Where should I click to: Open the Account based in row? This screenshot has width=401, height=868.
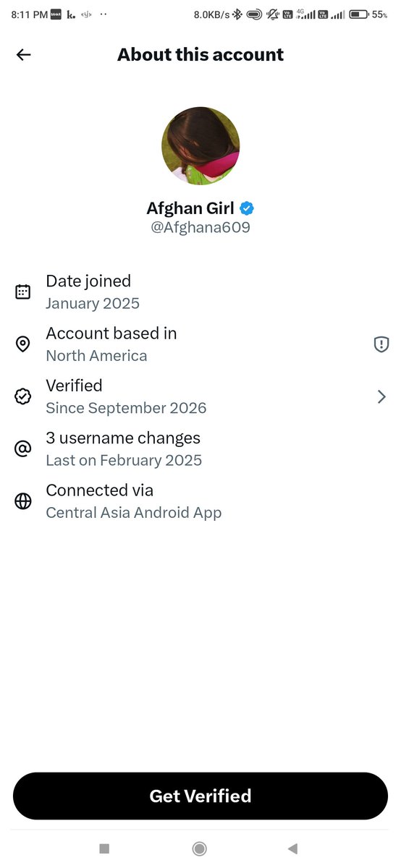click(x=200, y=344)
